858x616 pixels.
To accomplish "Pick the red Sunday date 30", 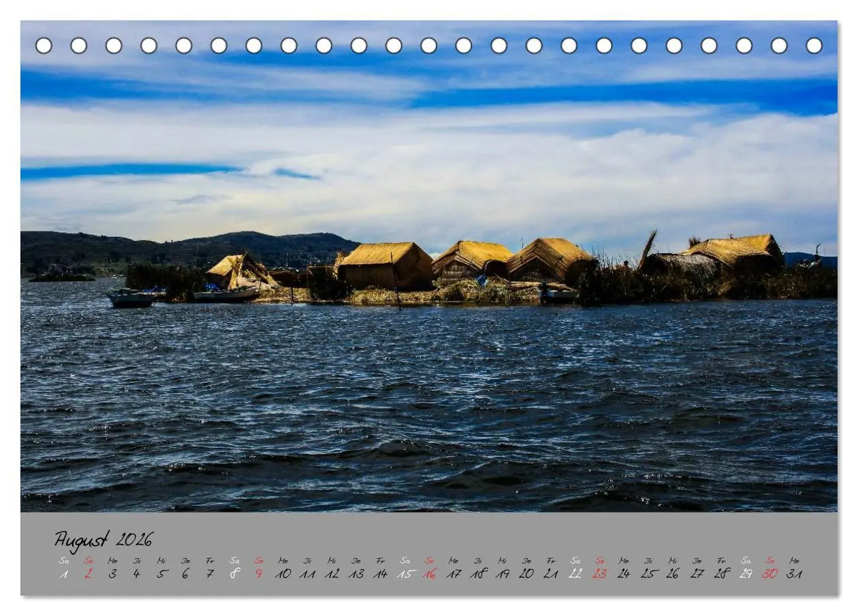I will (x=770, y=574).
